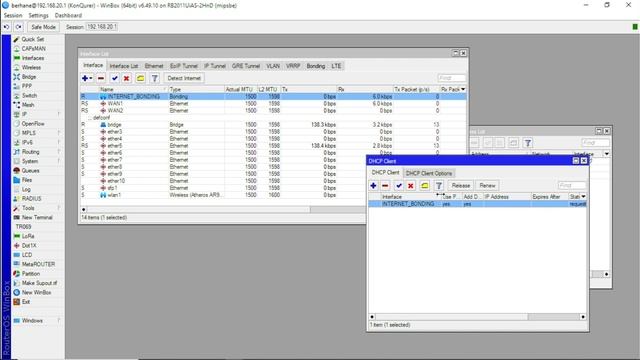Toggle Safe Mode button
Screen dimensions: 640x360
tap(43, 27)
